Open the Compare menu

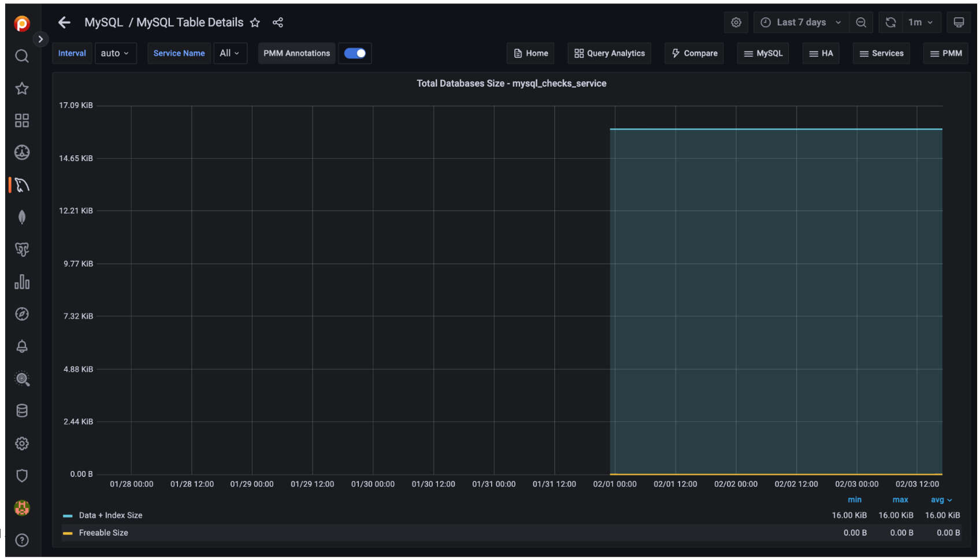[x=694, y=53]
